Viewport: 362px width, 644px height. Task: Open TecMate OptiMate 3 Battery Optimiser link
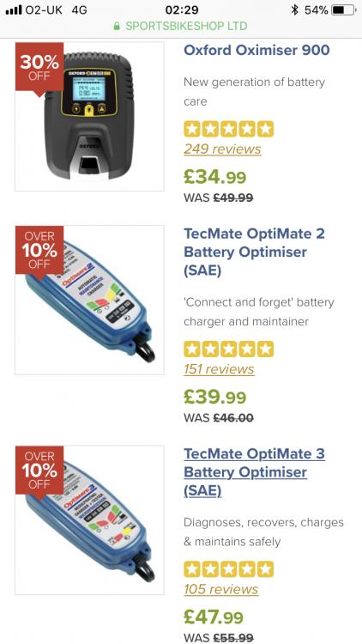254,472
